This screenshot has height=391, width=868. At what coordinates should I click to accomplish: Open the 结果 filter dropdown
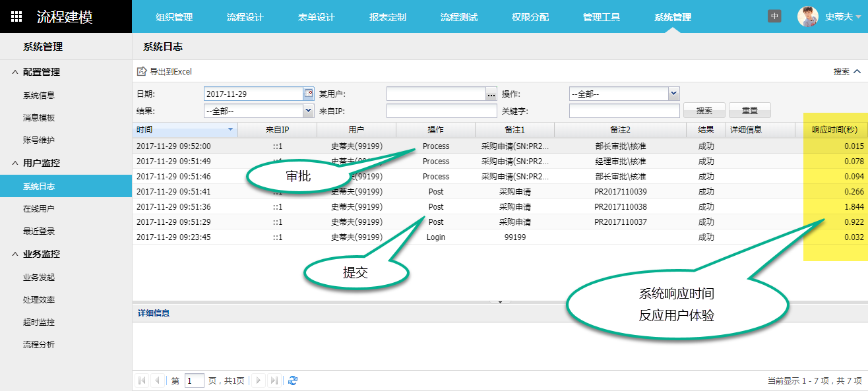tap(308, 111)
